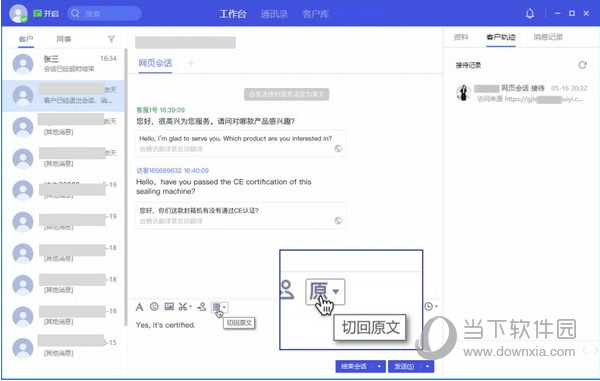Select the 网页会话 session tab

155,63
